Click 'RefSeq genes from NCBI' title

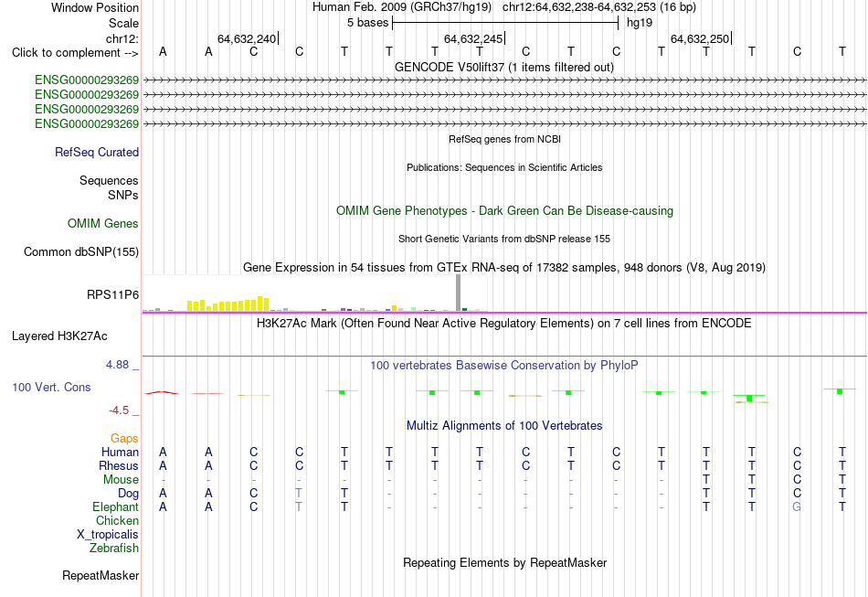pos(504,139)
